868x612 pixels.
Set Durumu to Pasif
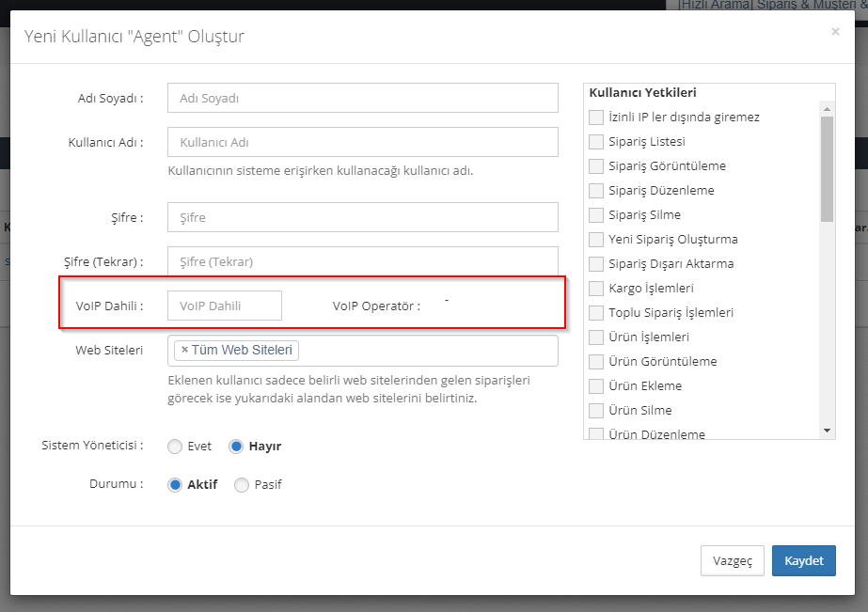click(242, 485)
